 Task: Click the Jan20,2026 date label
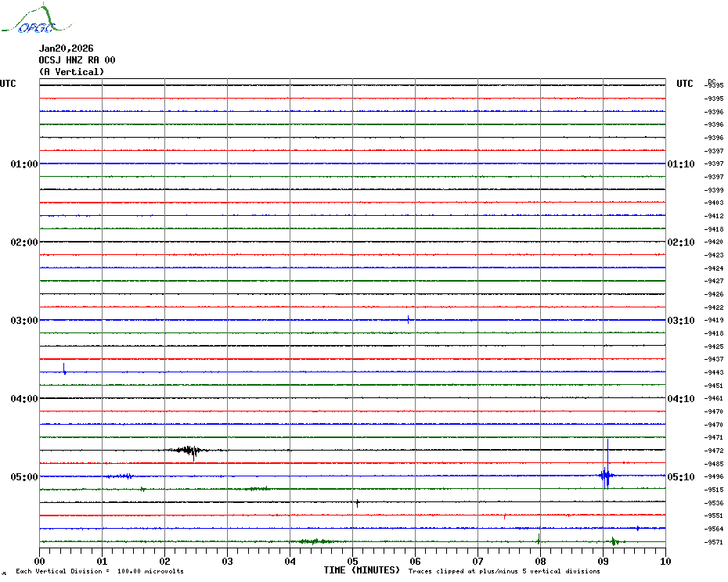click(x=66, y=48)
